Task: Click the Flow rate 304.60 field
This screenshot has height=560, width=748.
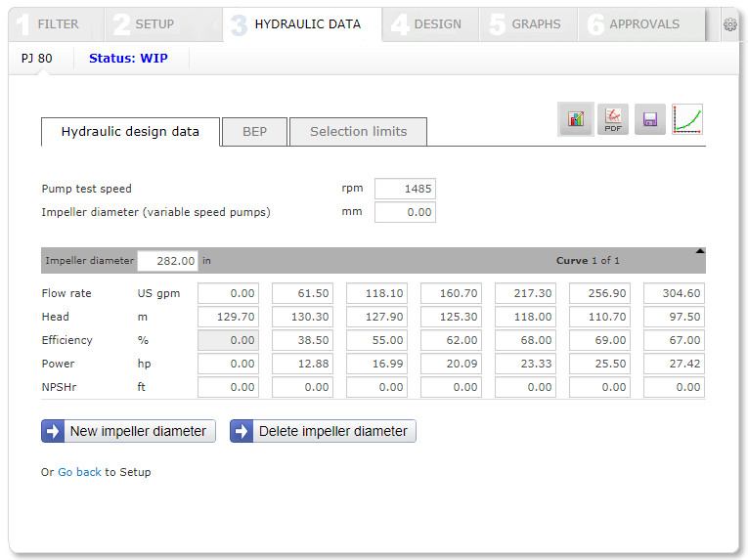Action: coord(674,293)
